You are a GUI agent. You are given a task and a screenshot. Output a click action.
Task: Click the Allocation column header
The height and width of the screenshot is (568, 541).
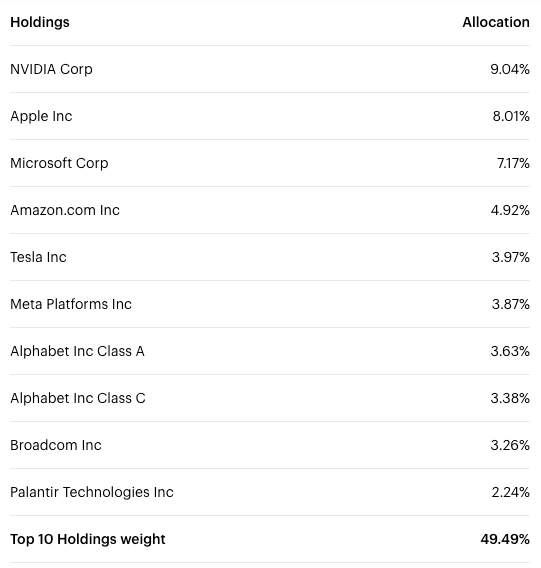[x=496, y=22]
